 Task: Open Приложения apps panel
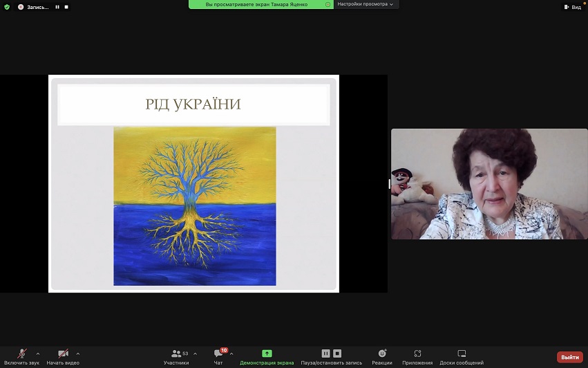[417, 357]
